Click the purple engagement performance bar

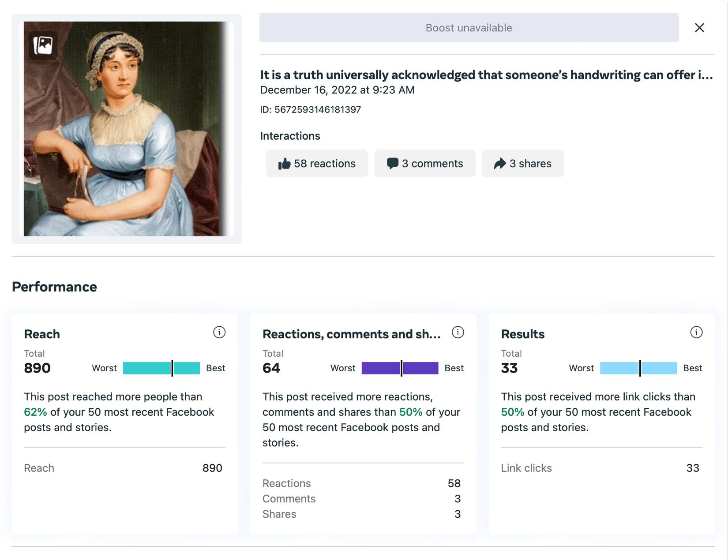point(400,368)
